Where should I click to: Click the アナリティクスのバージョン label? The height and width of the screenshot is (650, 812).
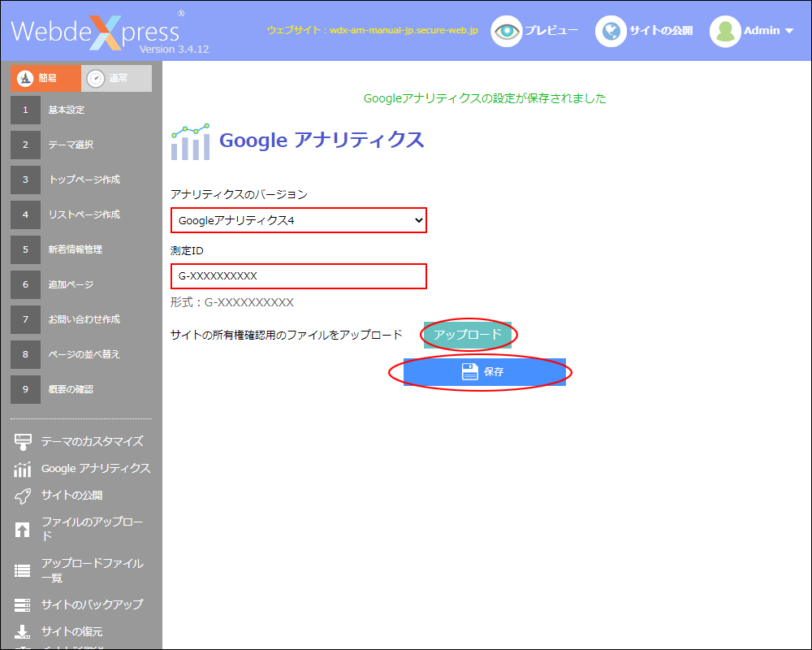pos(239,194)
